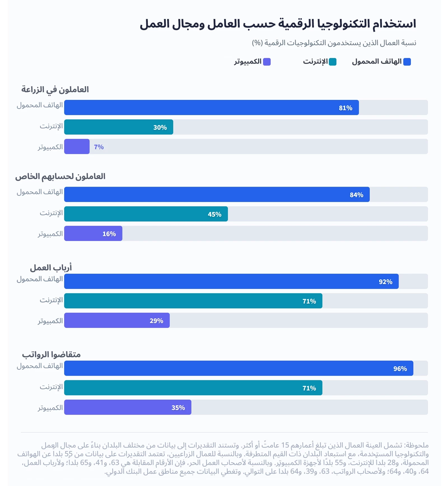448x486 pixels.
Task: Click the footnote text starting with ملحوظة
Action: pos(224,458)
